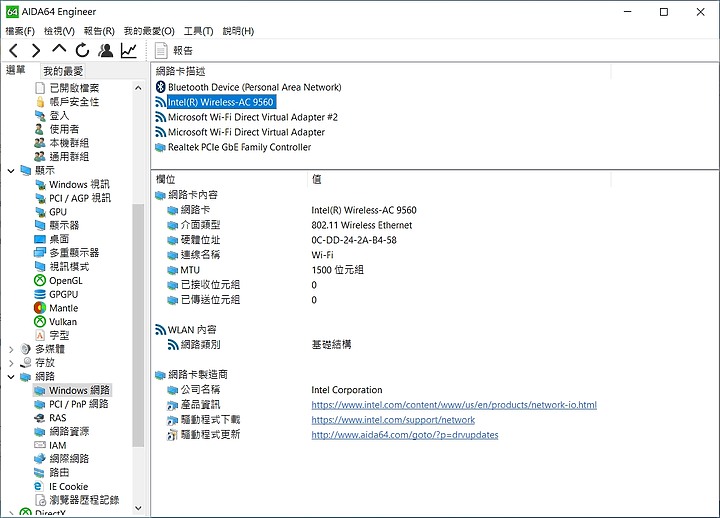Image resolution: width=720 pixels, height=518 pixels.
Task: Open the 檔案(F) menu
Action: pyautogui.click(x=20, y=31)
